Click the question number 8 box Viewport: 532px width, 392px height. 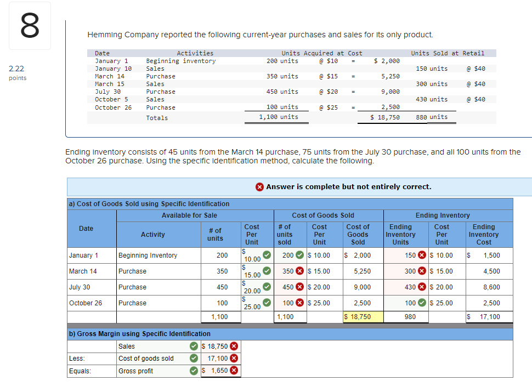[30, 25]
